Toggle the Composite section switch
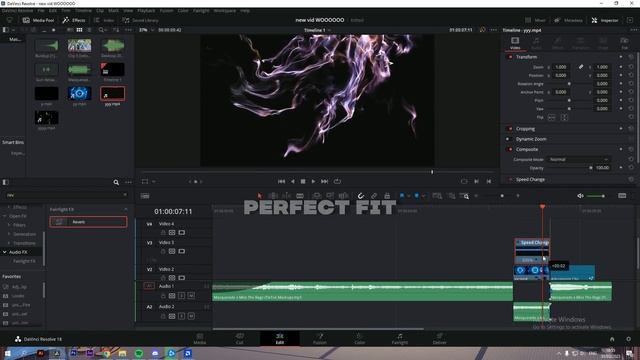This screenshot has width=640, height=360. [x=510, y=149]
